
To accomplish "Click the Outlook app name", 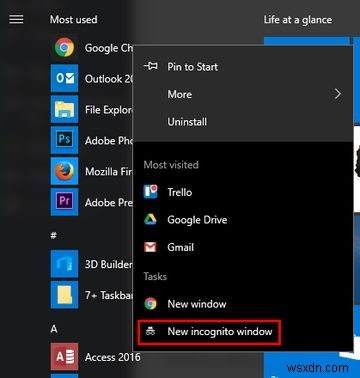I will [x=109, y=79].
